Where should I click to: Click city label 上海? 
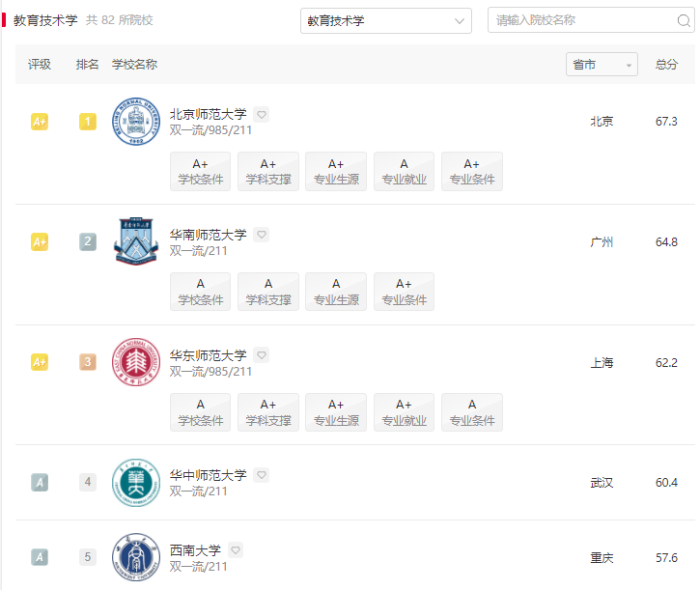click(602, 362)
